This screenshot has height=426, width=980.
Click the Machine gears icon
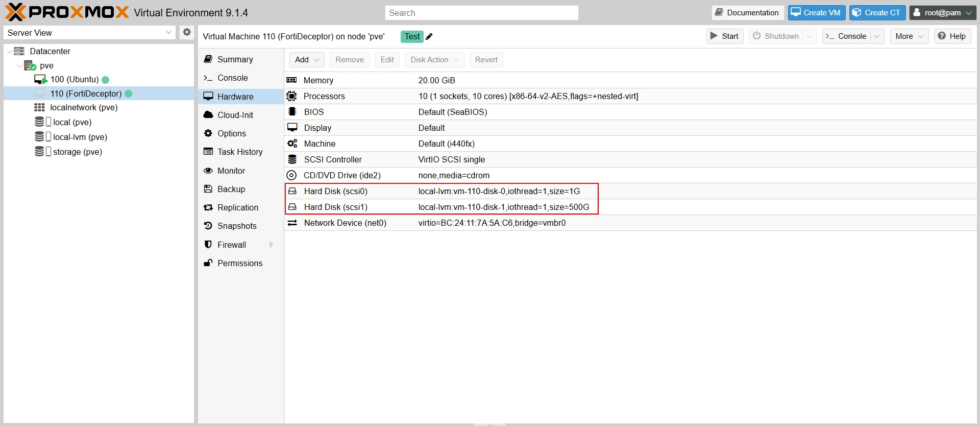(292, 144)
